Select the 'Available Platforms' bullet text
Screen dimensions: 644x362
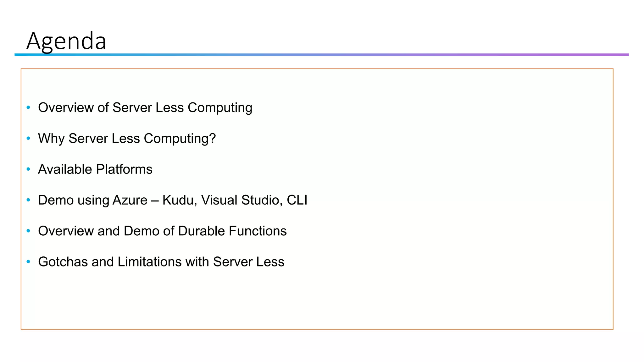click(x=95, y=169)
